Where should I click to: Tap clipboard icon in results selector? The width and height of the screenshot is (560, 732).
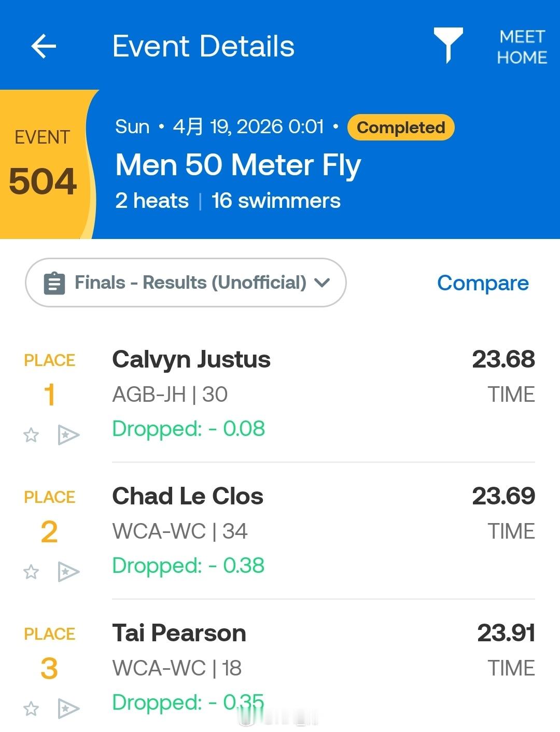[54, 283]
